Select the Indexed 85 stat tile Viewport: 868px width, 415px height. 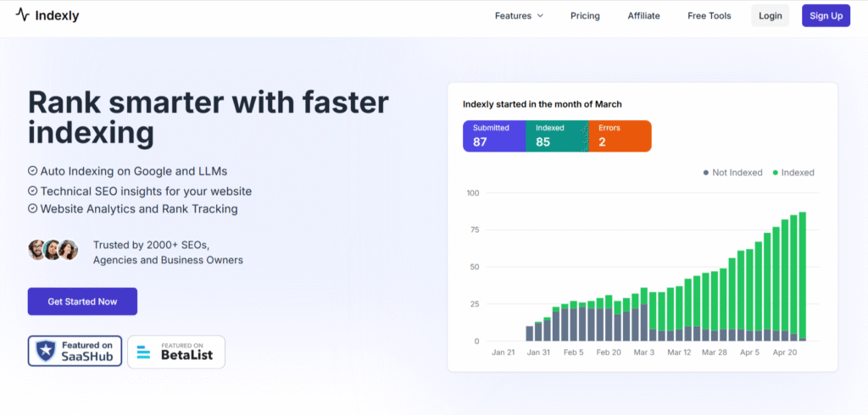tap(557, 136)
